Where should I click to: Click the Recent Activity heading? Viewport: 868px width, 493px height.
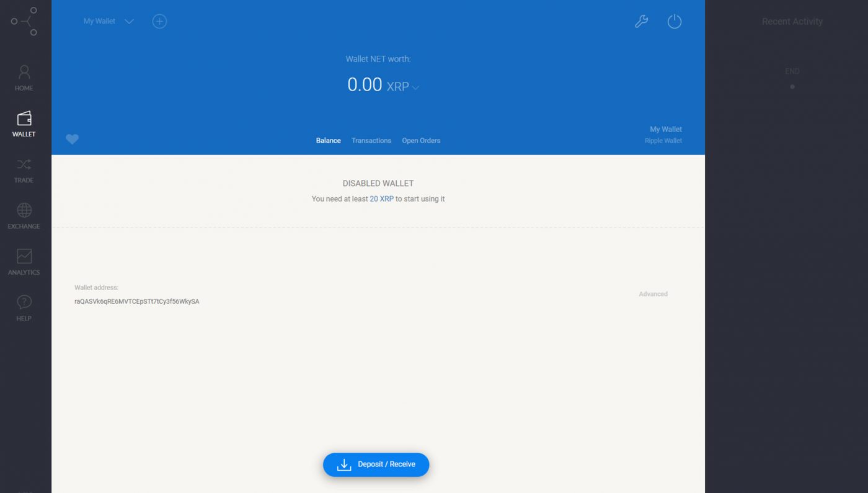coord(792,21)
